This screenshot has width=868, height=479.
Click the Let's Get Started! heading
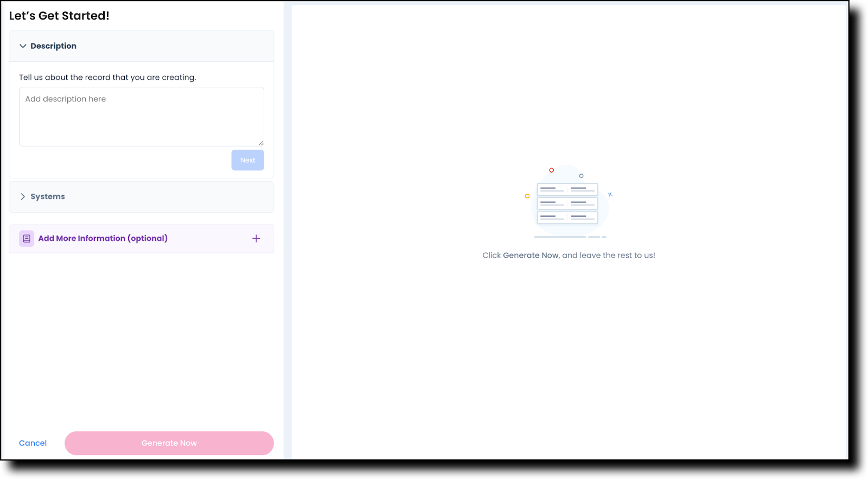pos(59,16)
